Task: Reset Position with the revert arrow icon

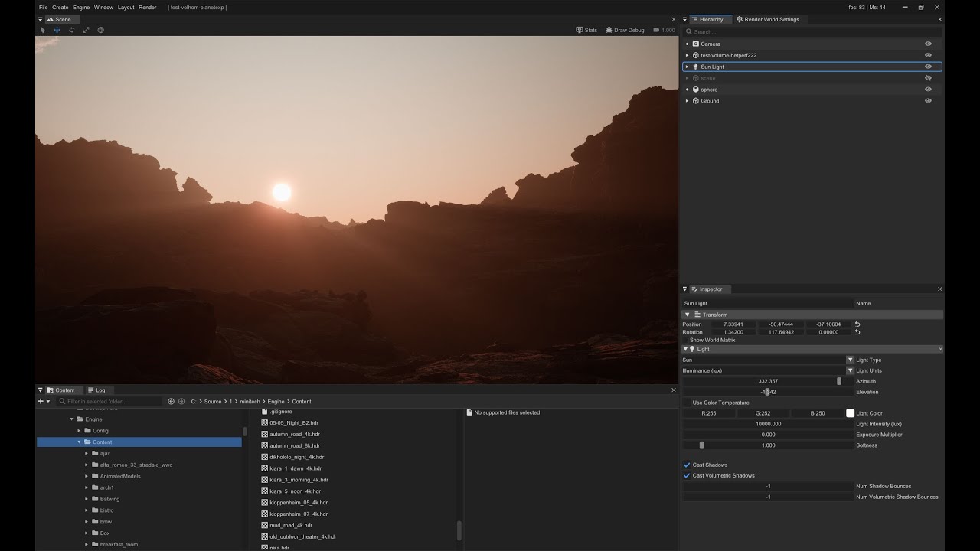Action: 857,324
